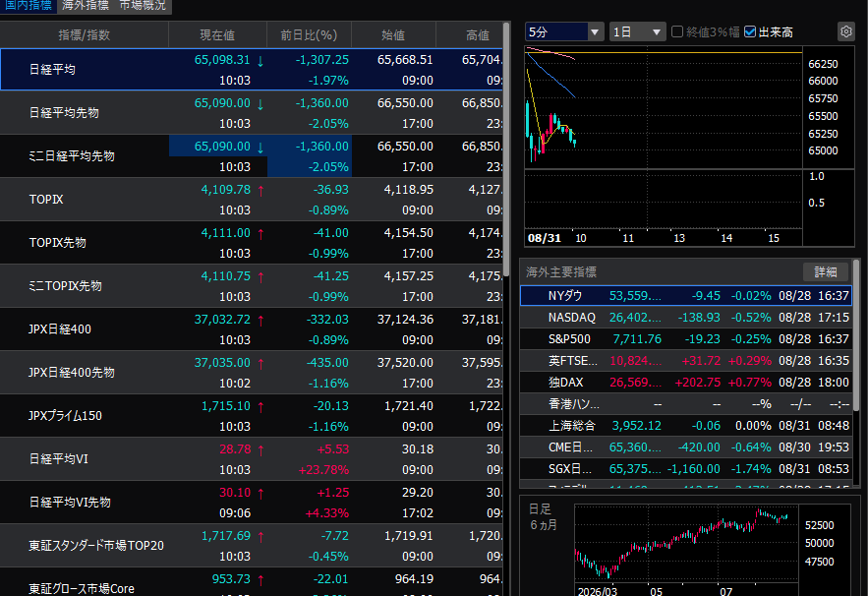Click the up arrow beside TOPIX 4,109.78
This screenshot has height=596, width=868.
tap(260, 190)
